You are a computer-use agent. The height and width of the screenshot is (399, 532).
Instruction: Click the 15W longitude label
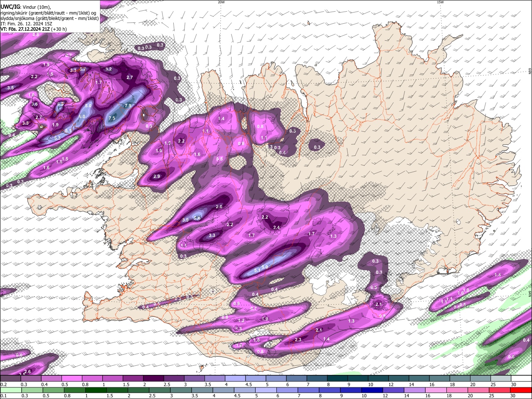[440, 2]
